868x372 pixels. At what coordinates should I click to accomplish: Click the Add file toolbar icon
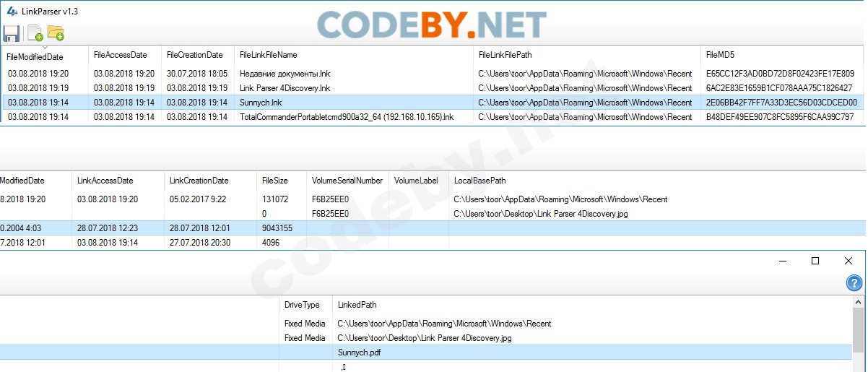[x=35, y=33]
